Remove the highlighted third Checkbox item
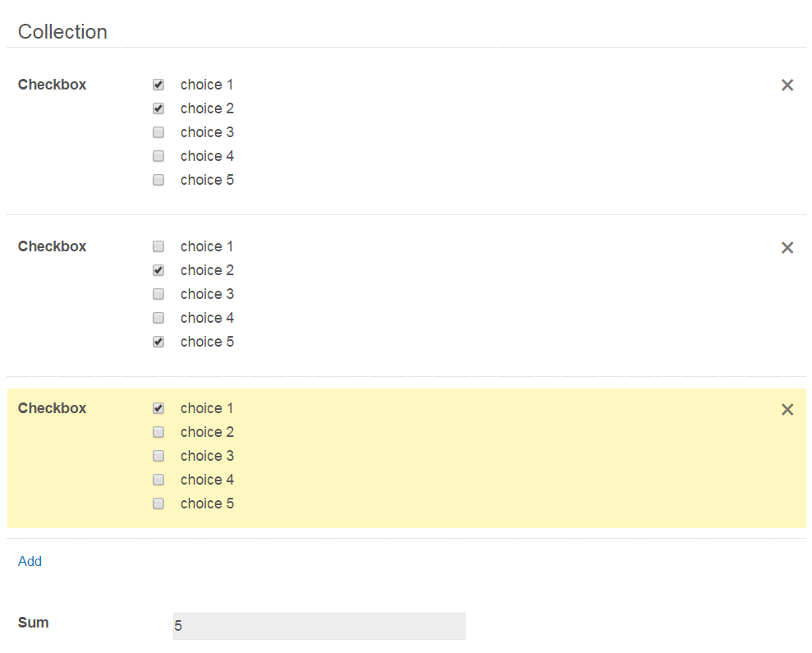The width and height of the screenshot is (812, 653). [x=787, y=409]
